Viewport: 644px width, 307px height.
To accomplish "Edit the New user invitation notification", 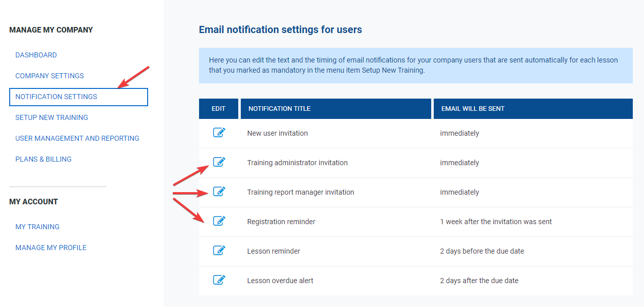I will (x=219, y=133).
